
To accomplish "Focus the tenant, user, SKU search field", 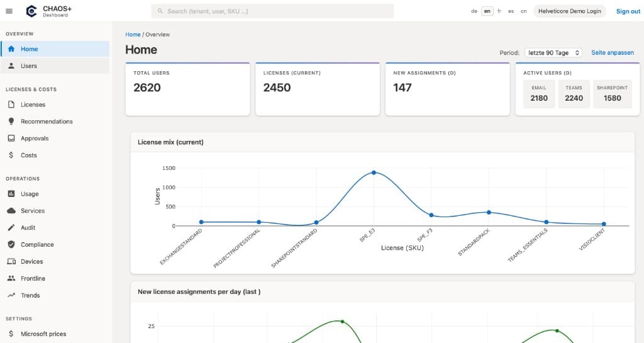I will 272,11.
